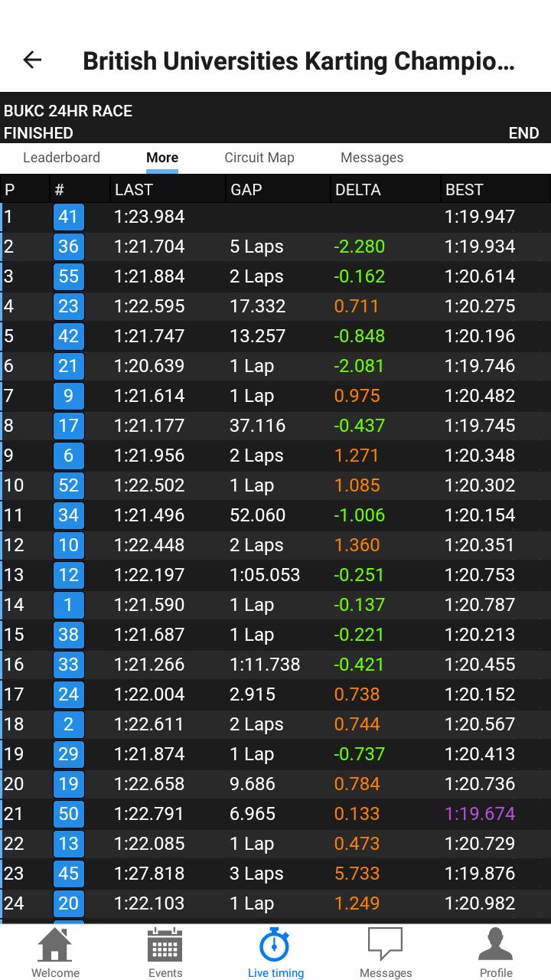This screenshot has height=980, width=551.
Task: Click the FINISHED status text
Action: click(38, 133)
